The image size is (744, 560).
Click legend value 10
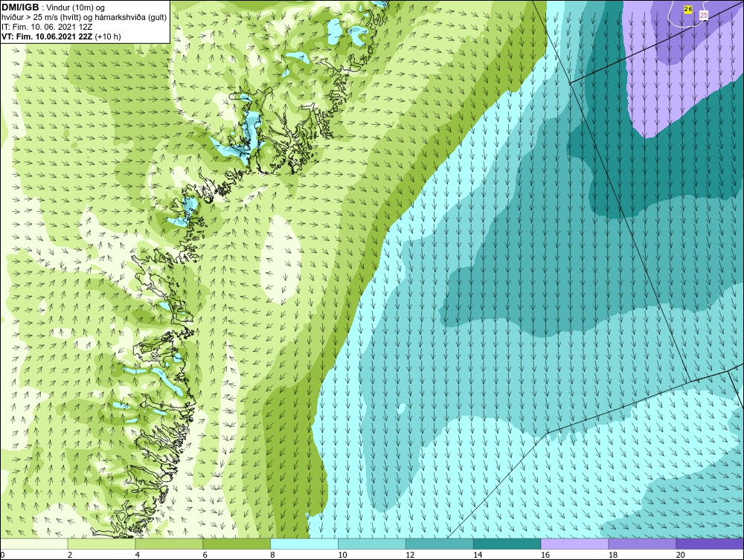point(342,555)
